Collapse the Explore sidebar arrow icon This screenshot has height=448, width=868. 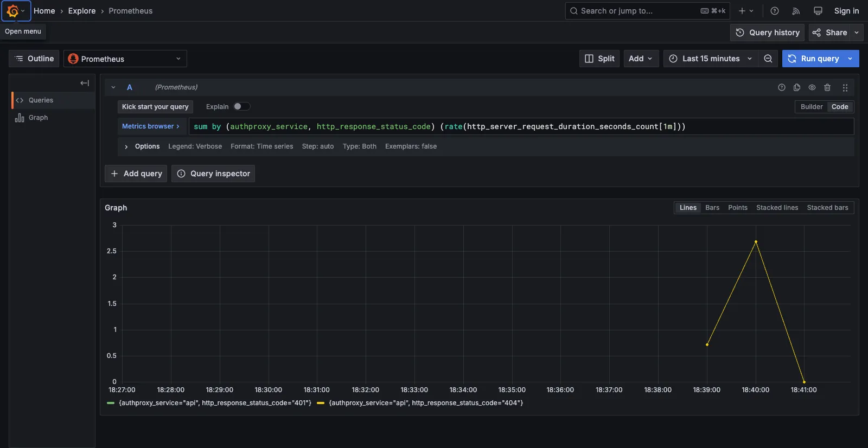point(85,83)
